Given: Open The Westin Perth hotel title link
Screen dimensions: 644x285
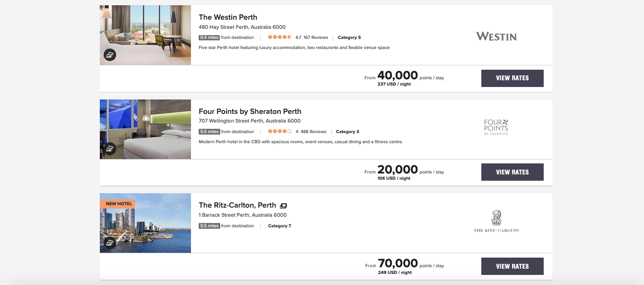Looking at the screenshot, I should point(228,17).
